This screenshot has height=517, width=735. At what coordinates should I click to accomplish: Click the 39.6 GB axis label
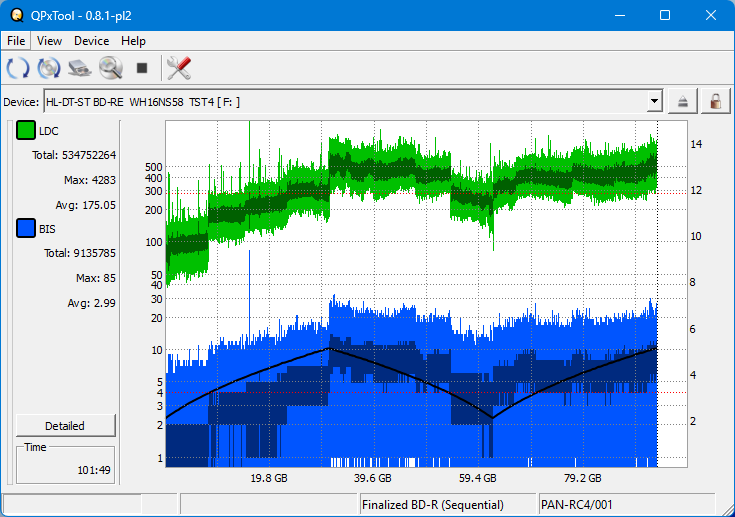pos(373,478)
